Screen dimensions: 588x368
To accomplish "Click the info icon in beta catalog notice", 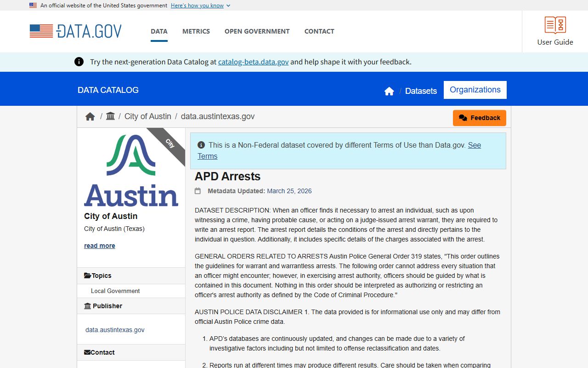I will coord(79,62).
